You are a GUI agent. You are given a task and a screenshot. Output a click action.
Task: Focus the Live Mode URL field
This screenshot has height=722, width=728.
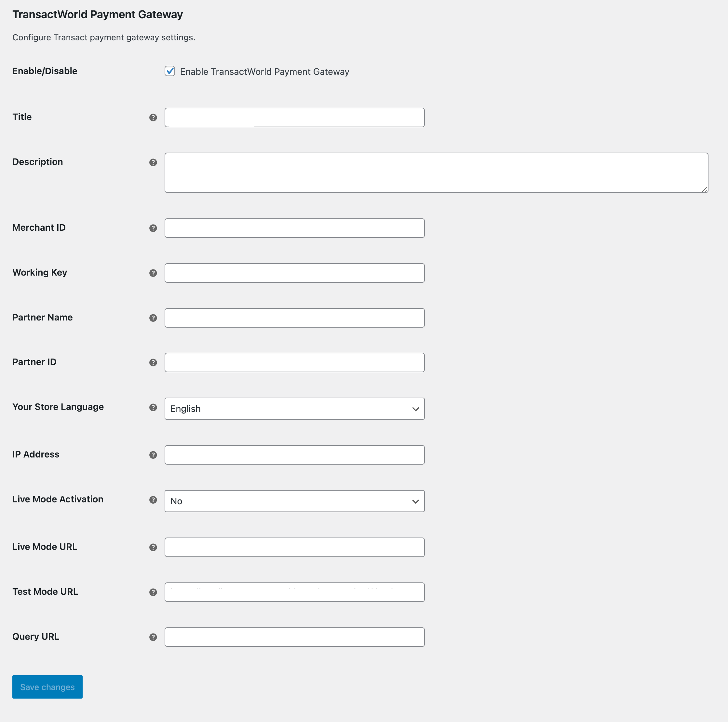[x=294, y=547]
